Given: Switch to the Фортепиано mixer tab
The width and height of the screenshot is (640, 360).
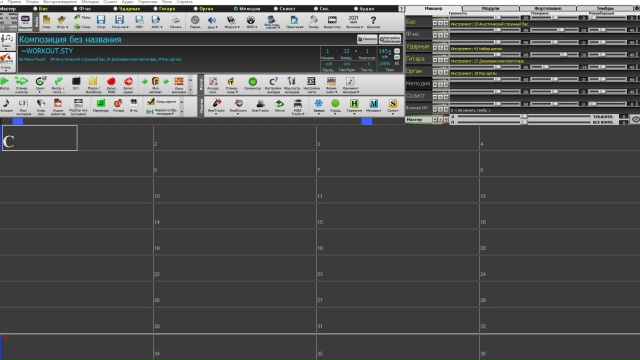Looking at the screenshot, I should [x=548, y=8].
